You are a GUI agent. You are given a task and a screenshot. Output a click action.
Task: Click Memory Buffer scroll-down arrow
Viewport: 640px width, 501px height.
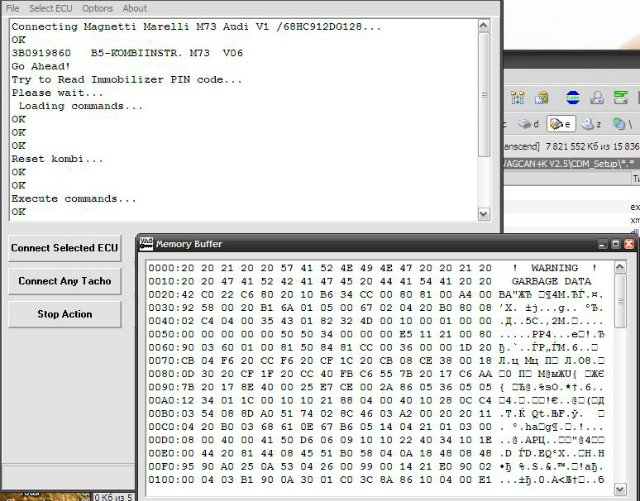620,489
